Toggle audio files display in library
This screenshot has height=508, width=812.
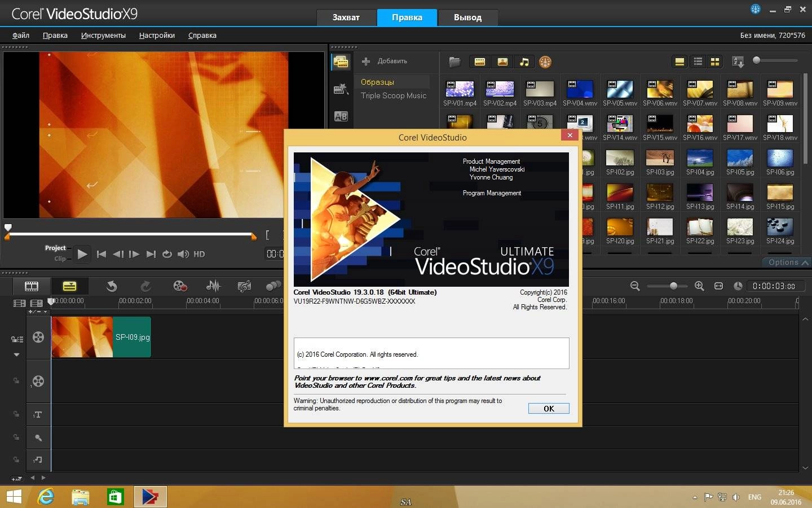pyautogui.click(x=524, y=62)
